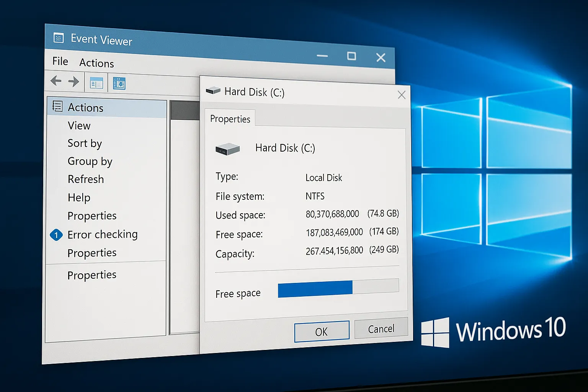
Task: Select Properties below Error checking
Action: tap(92, 253)
